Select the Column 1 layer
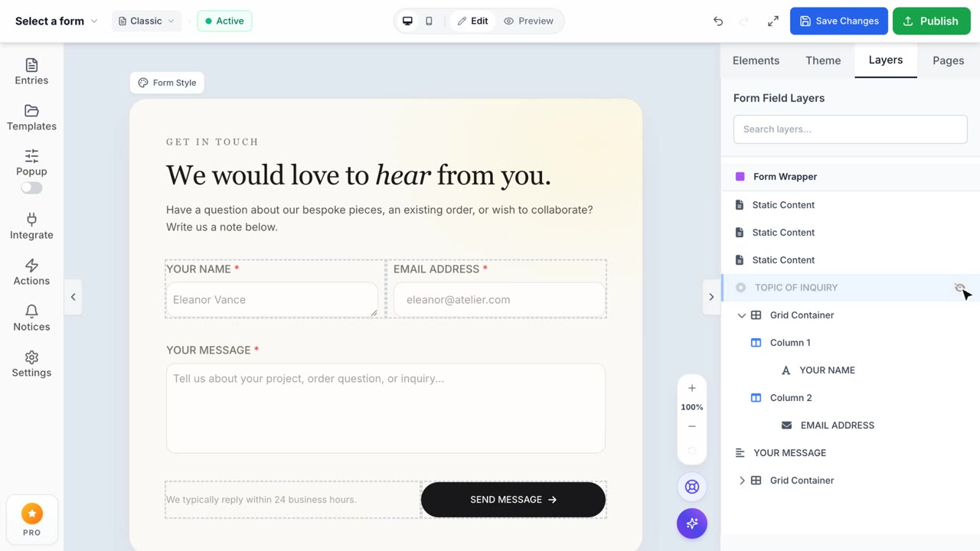980x551 pixels. point(851,343)
